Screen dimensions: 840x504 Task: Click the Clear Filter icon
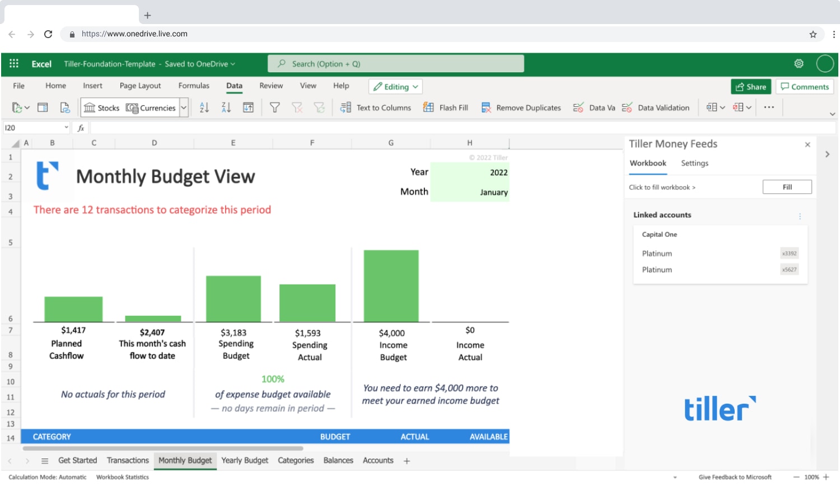pos(297,108)
